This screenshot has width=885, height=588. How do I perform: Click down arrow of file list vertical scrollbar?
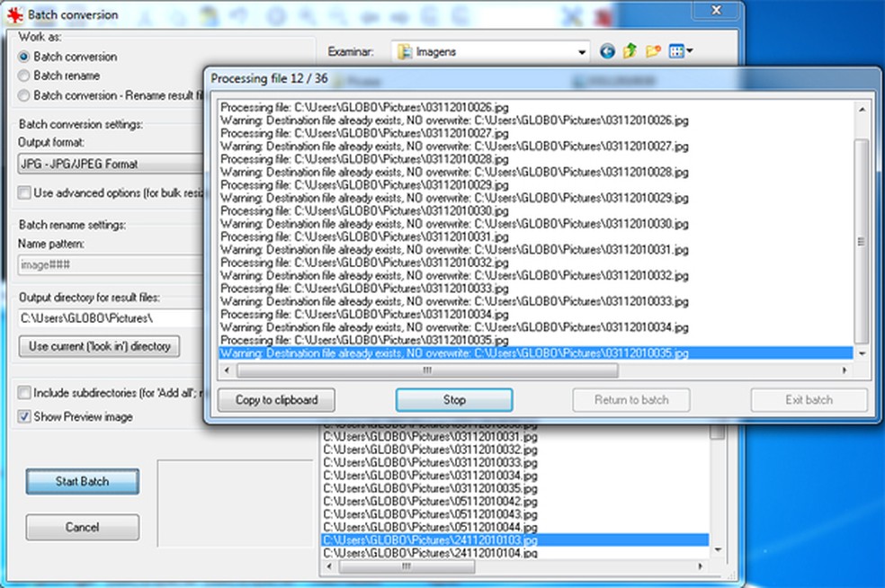[718, 549]
